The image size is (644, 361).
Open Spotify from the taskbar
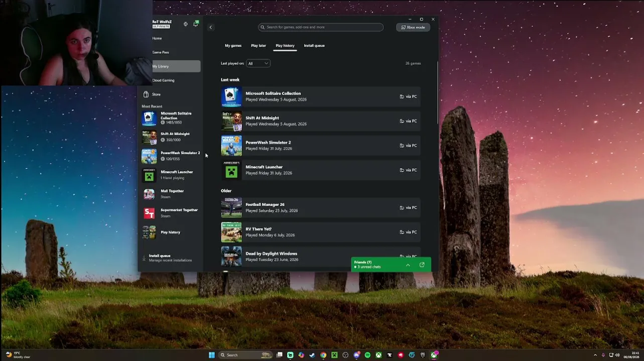[x=367, y=355]
